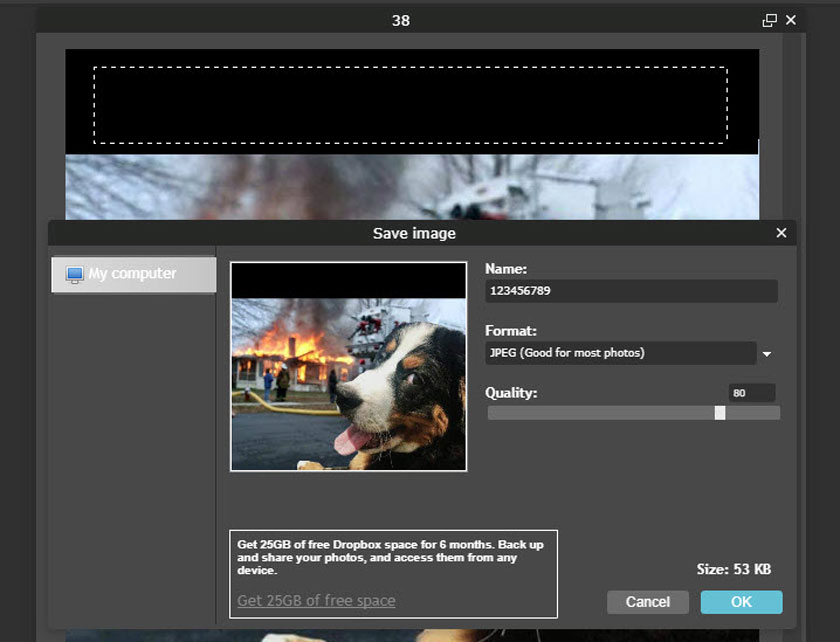Click the Quality value box showing 80

(x=752, y=393)
